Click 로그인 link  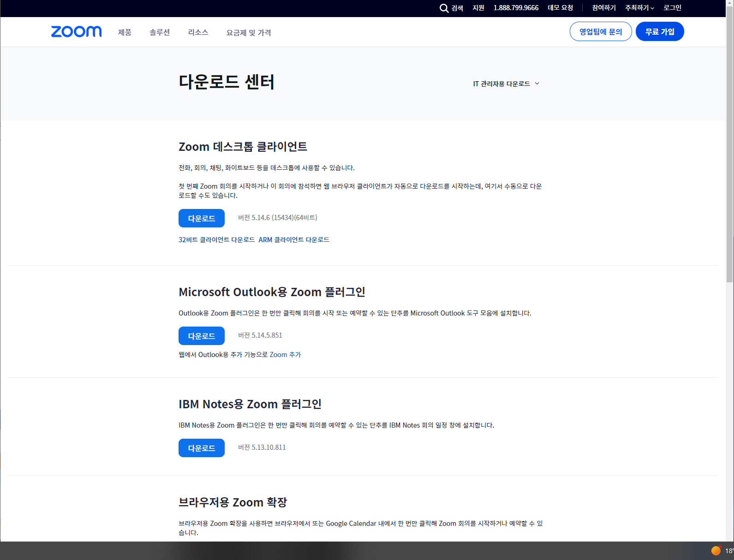[x=672, y=8]
